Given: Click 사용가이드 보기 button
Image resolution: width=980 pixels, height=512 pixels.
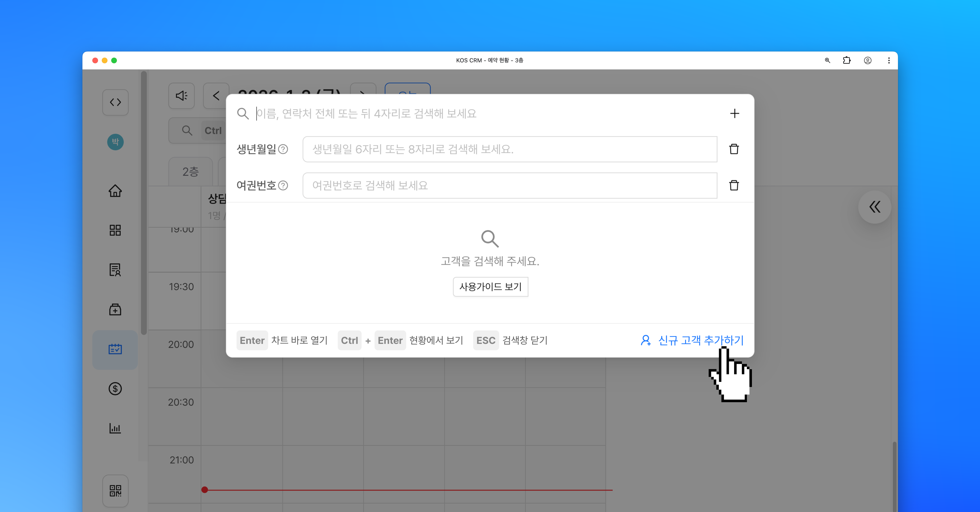Looking at the screenshot, I should point(490,287).
